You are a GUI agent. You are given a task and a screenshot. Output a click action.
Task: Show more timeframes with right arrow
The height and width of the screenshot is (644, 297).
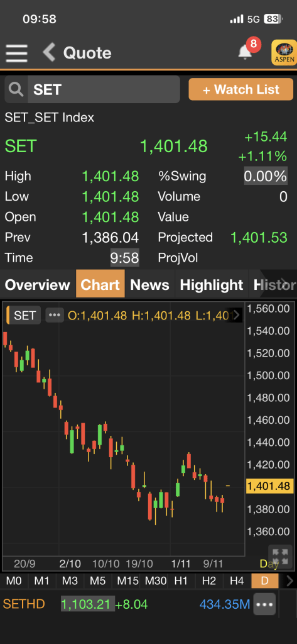(x=289, y=580)
